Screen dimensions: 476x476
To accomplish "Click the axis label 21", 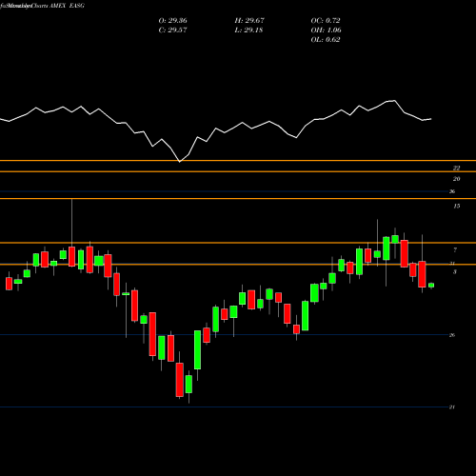I will (x=452, y=407).
